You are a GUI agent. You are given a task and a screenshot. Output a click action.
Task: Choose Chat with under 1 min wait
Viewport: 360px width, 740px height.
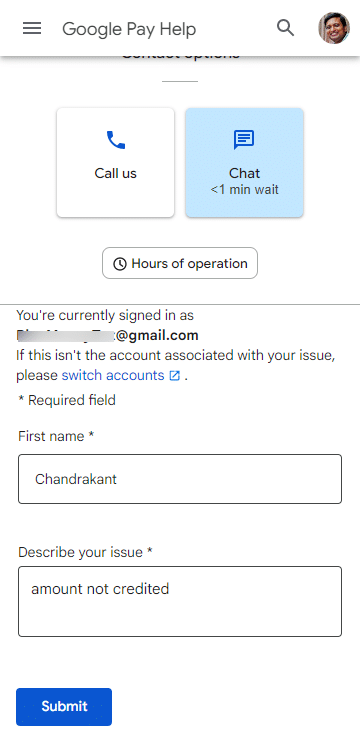(244, 163)
